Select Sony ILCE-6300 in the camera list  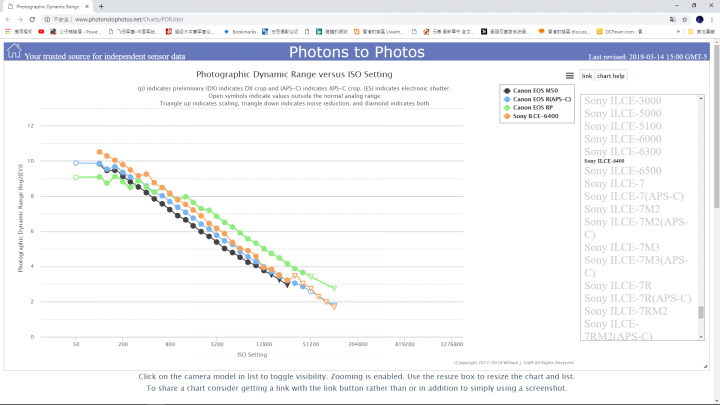(623, 152)
